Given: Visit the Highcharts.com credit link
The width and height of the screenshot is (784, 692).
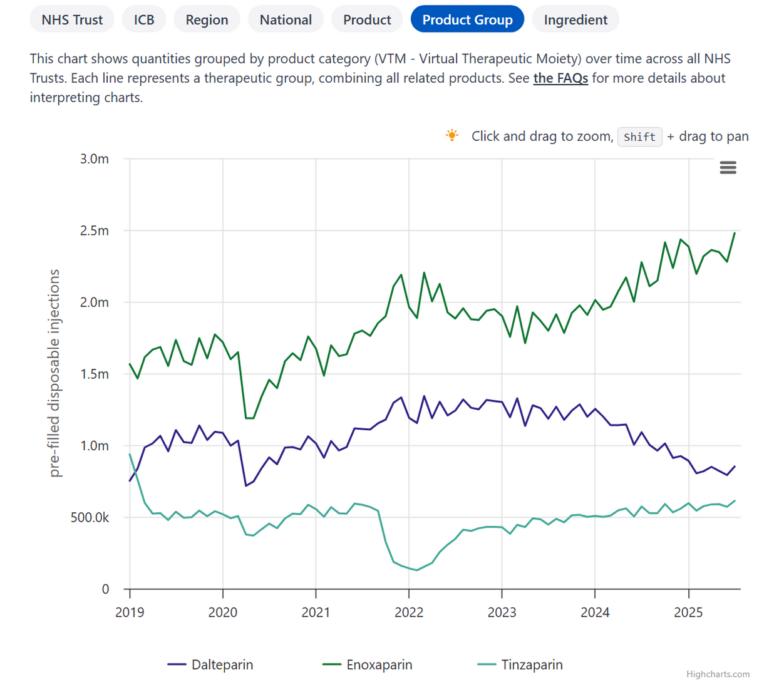Looking at the screenshot, I should tap(718, 674).
